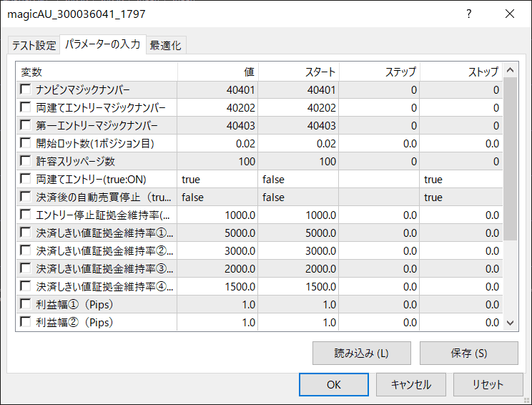
Task: Select the 決済後の自動売買停止 false value cell
Action: point(217,197)
